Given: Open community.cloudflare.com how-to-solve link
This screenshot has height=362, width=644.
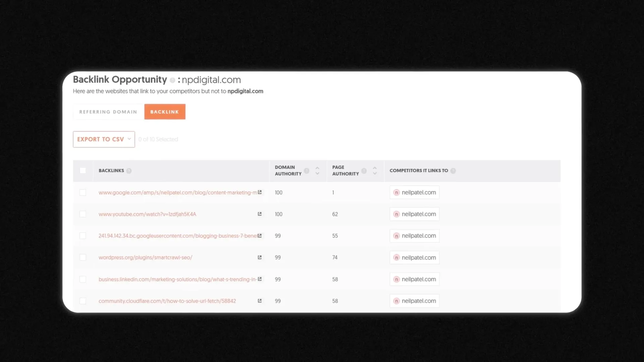Looking at the screenshot, I should tap(167, 301).
